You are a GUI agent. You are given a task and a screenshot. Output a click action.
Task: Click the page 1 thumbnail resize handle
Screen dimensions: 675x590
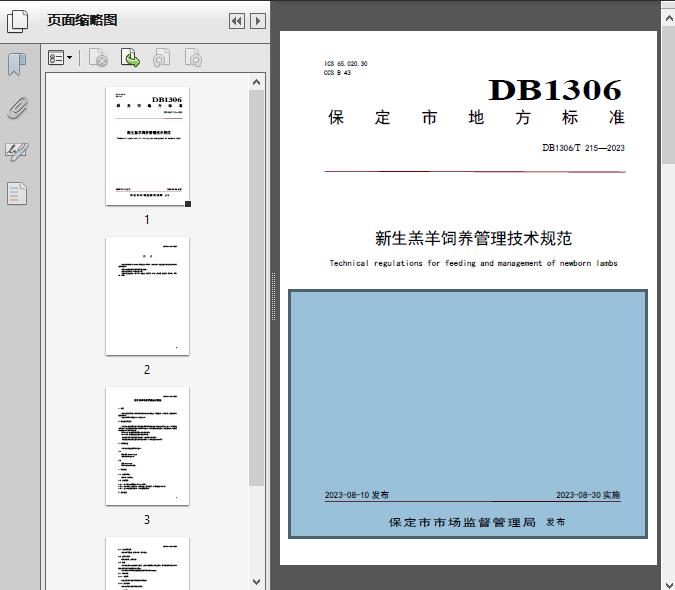tap(188, 204)
